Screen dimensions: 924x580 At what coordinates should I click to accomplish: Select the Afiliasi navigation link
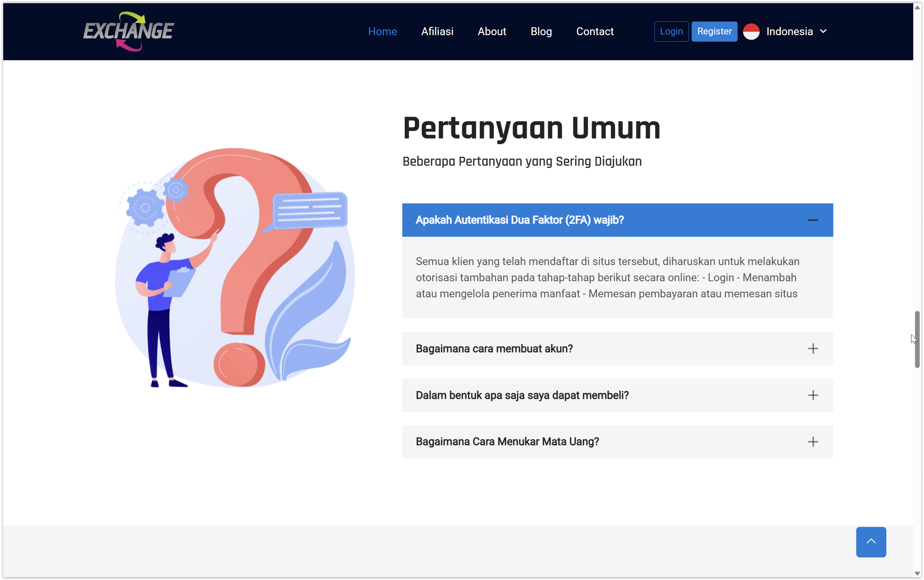pos(437,32)
